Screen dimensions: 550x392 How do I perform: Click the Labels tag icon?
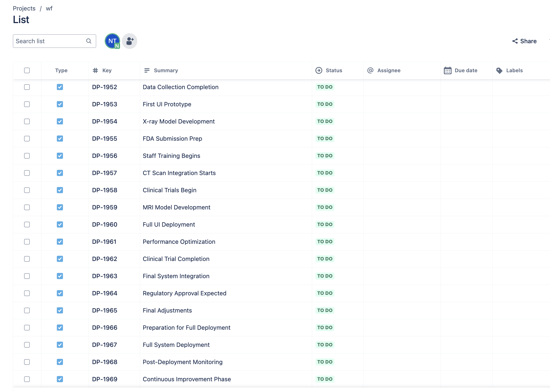499,70
